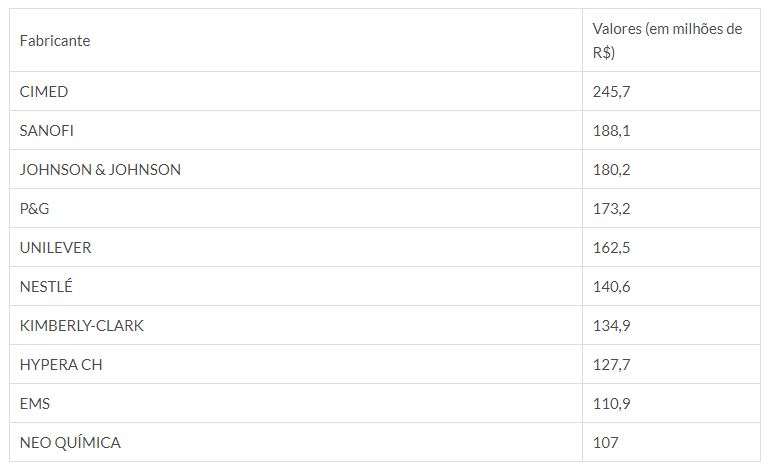This screenshot has width=770, height=471.
Task: Select the 140,6 value cell
Action: (611, 287)
